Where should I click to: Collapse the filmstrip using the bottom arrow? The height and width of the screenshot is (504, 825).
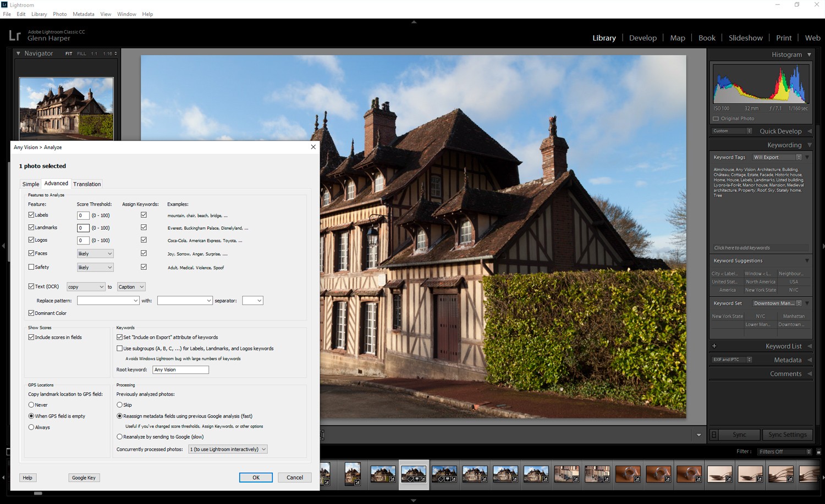413,500
